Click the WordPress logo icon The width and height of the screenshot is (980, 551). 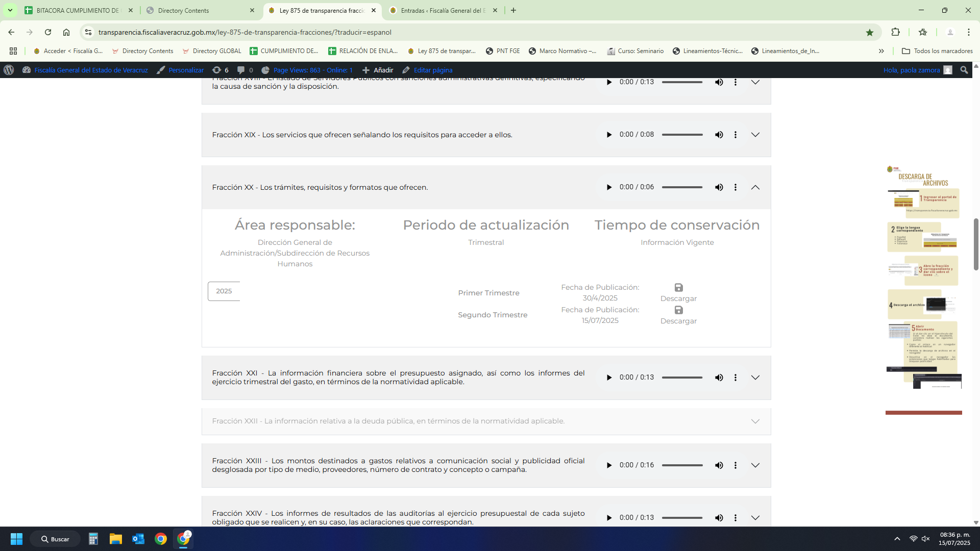9,70
